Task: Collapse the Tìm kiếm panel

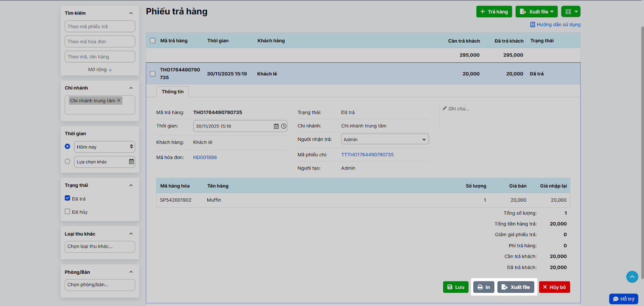Action: [x=131, y=13]
